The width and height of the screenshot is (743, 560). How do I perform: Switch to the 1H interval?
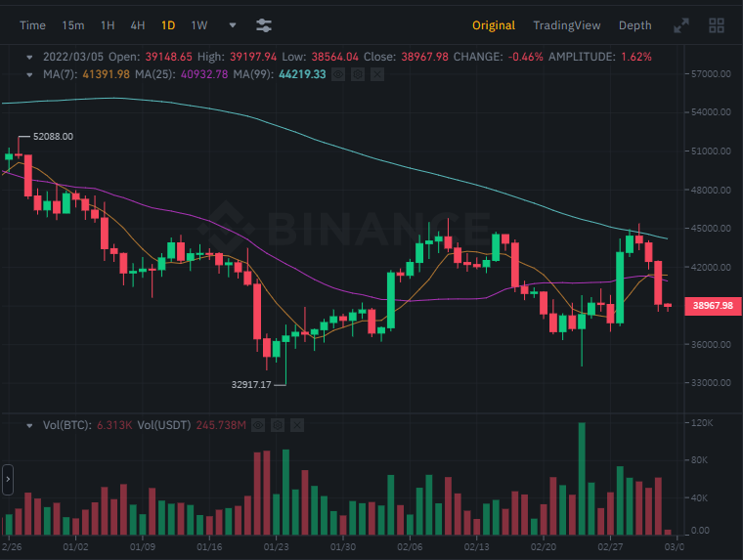pyautogui.click(x=108, y=25)
